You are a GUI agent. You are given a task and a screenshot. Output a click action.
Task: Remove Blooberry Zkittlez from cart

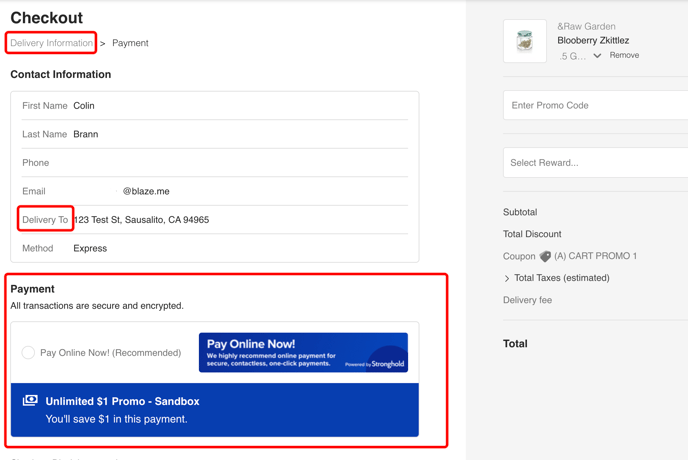coord(624,55)
